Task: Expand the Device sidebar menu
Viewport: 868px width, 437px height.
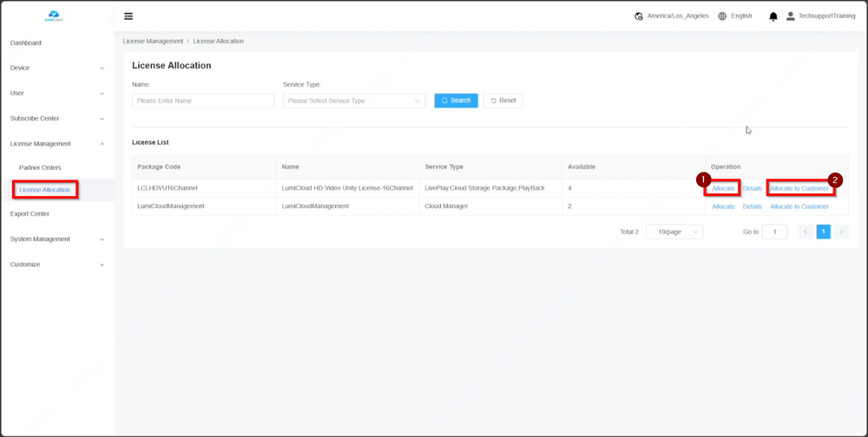Action: [57, 68]
